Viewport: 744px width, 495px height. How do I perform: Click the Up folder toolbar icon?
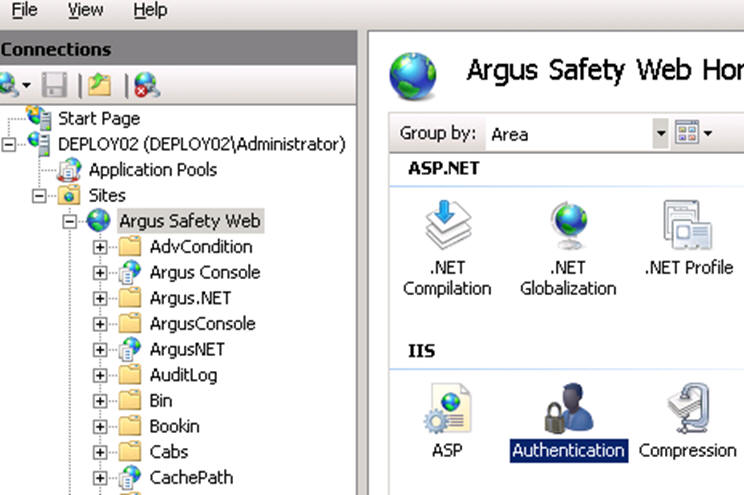point(99,85)
